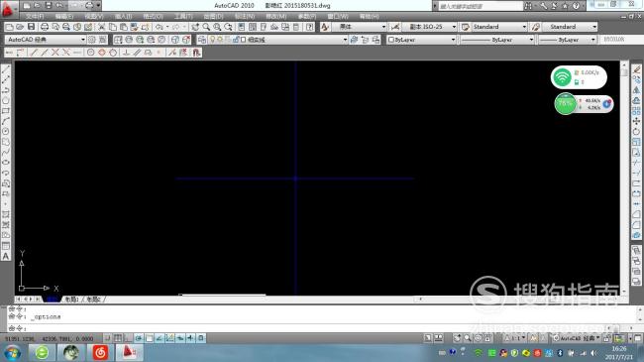Click the Save icon in the standard toolbar
Screen dimensions: 644x362
coord(32,27)
